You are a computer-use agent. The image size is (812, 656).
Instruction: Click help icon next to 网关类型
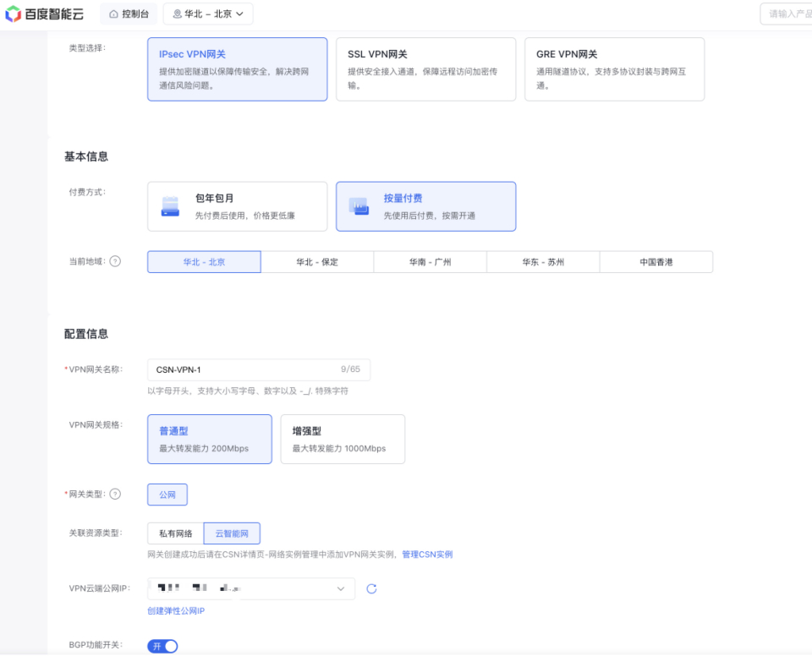115,495
